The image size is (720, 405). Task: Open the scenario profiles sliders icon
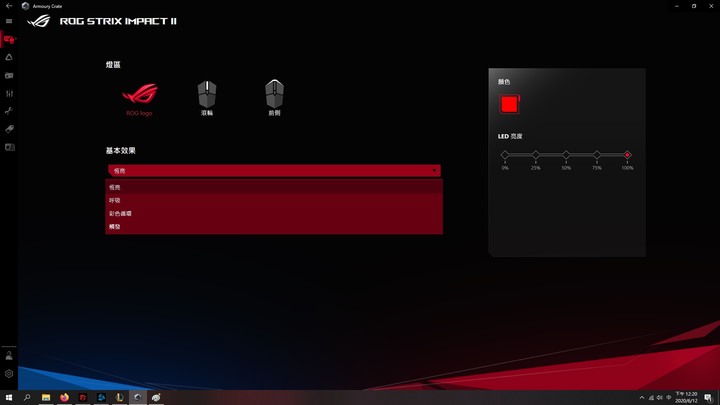9,93
